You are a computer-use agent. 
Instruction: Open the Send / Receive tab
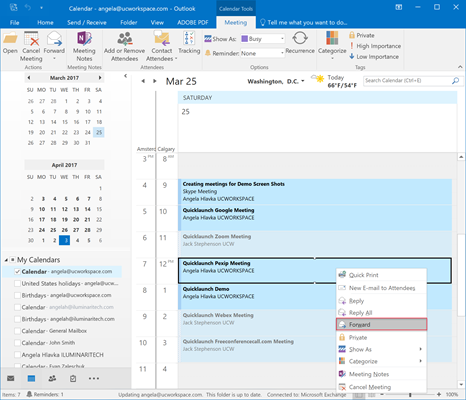[x=87, y=22]
